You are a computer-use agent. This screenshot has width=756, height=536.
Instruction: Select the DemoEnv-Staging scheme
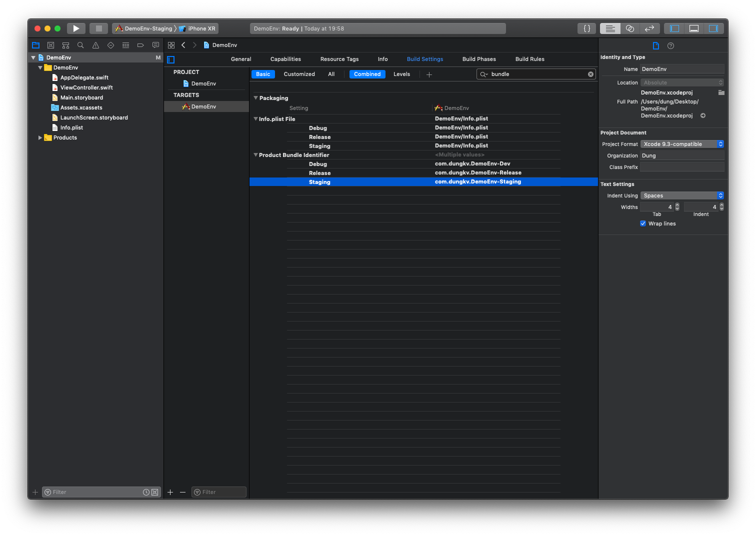(x=144, y=28)
